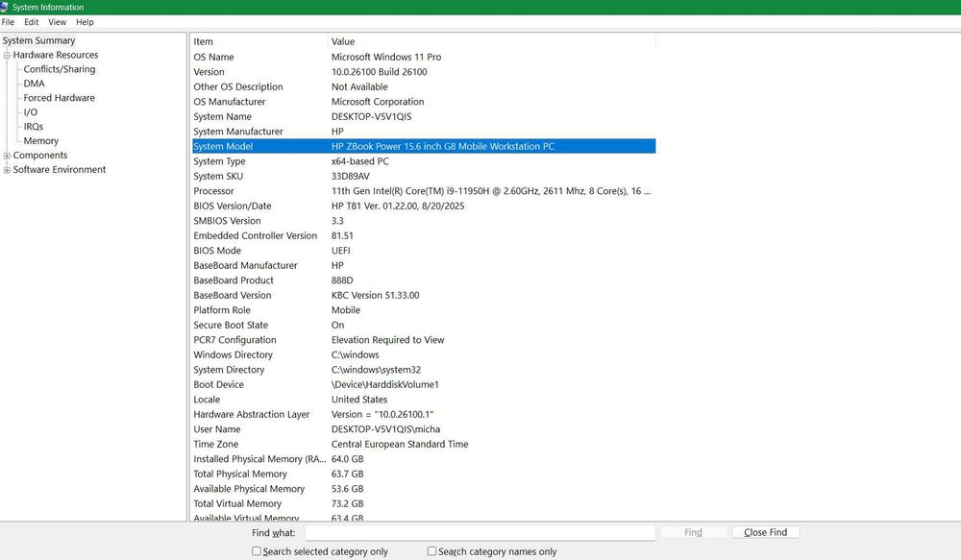This screenshot has height=560, width=961.
Task: Expand the Components node
Action: pyautogui.click(x=7, y=156)
